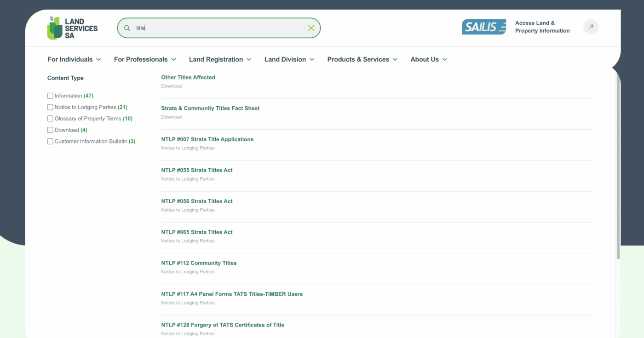The width and height of the screenshot is (644, 338).
Task: Clear the search with the X icon
Action: point(311,28)
